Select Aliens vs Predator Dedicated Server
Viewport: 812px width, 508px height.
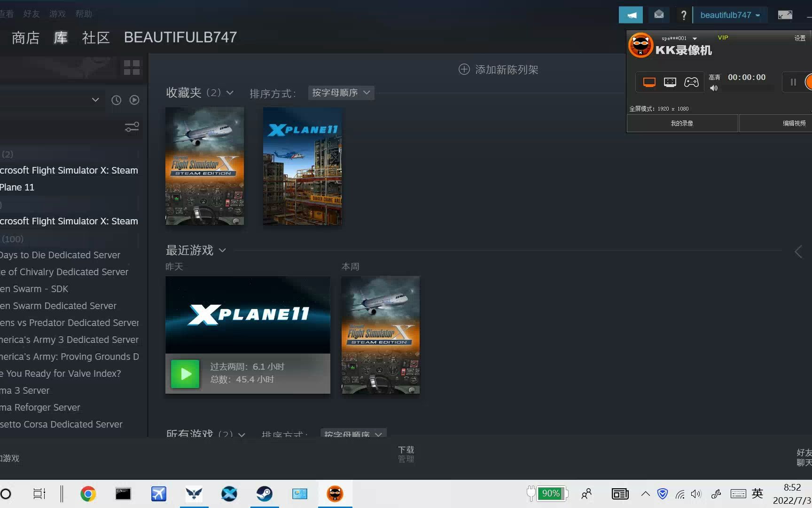coord(70,323)
